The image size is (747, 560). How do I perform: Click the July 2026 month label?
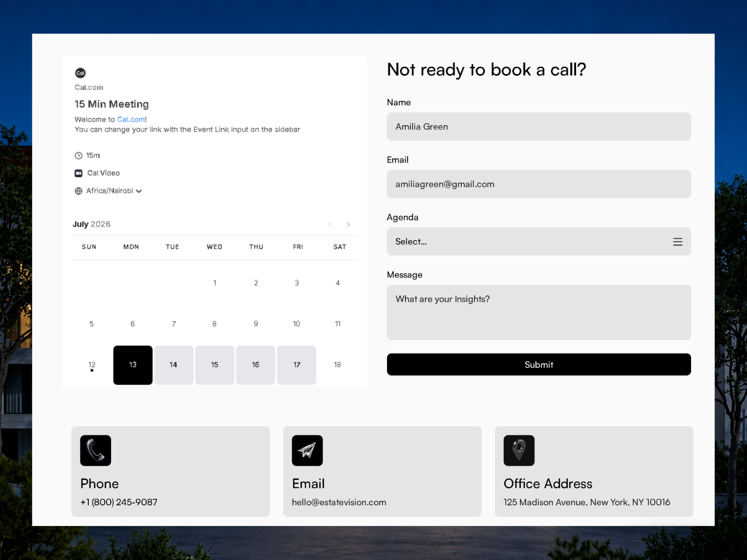point(92,224)
